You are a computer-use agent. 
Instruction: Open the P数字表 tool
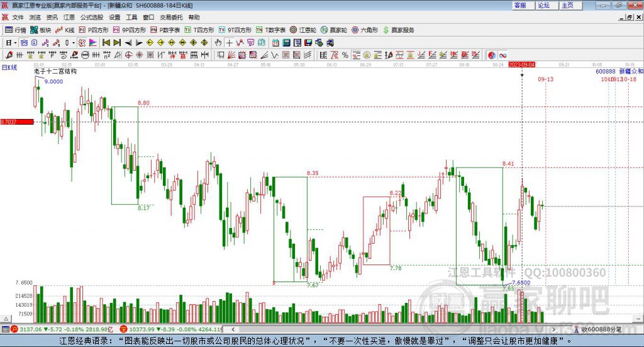pos(165,30)
